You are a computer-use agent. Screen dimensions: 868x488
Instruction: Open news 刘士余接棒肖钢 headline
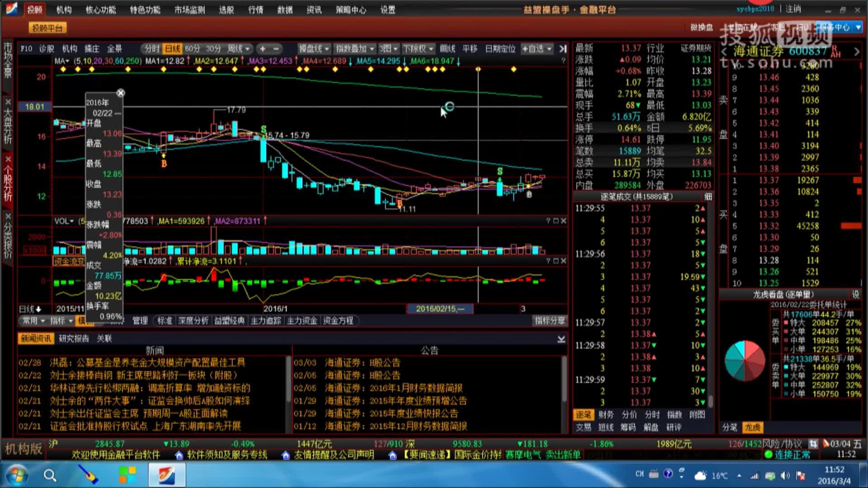point(143,375)
